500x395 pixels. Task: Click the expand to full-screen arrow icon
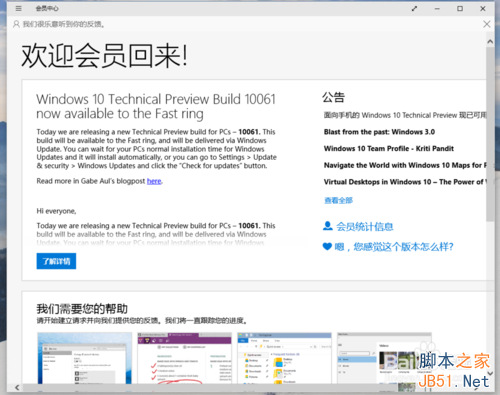coord(414,9)
